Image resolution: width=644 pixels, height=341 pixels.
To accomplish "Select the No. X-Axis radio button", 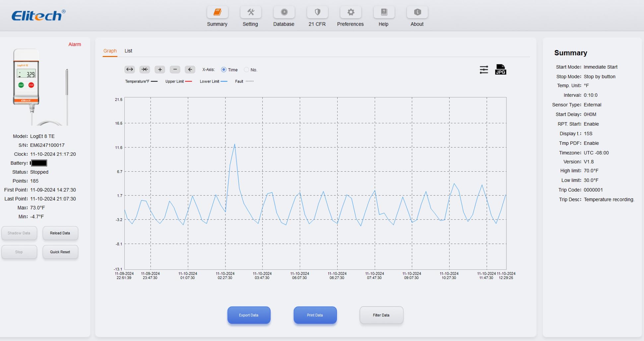I will pos(246,70).
